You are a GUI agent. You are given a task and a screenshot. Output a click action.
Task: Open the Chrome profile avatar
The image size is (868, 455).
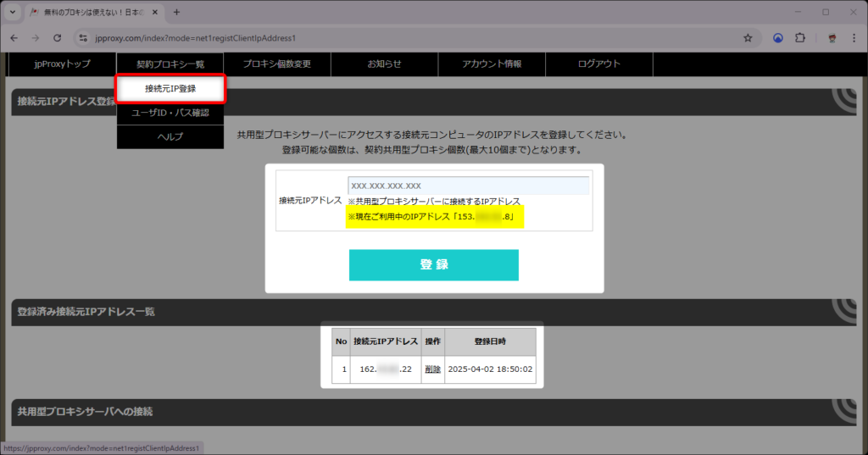[x=832, y=38]
